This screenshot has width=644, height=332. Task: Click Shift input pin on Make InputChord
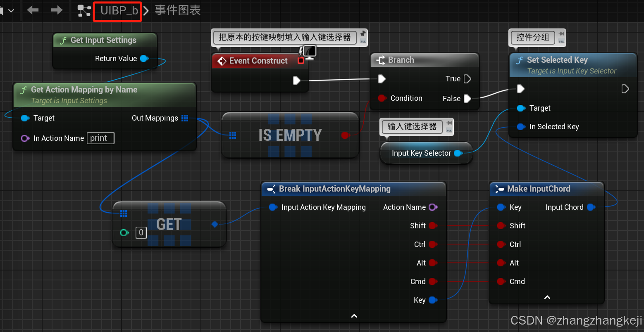point(501,226)
